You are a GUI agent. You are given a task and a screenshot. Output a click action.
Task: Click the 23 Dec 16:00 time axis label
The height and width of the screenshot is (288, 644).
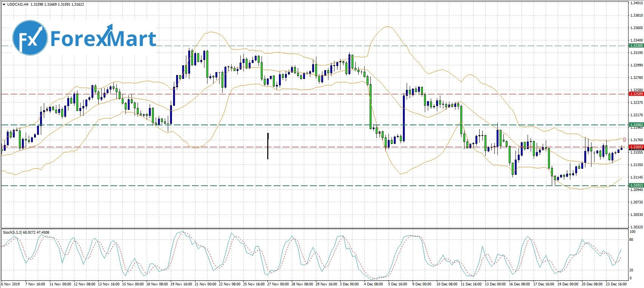(616, 284)
